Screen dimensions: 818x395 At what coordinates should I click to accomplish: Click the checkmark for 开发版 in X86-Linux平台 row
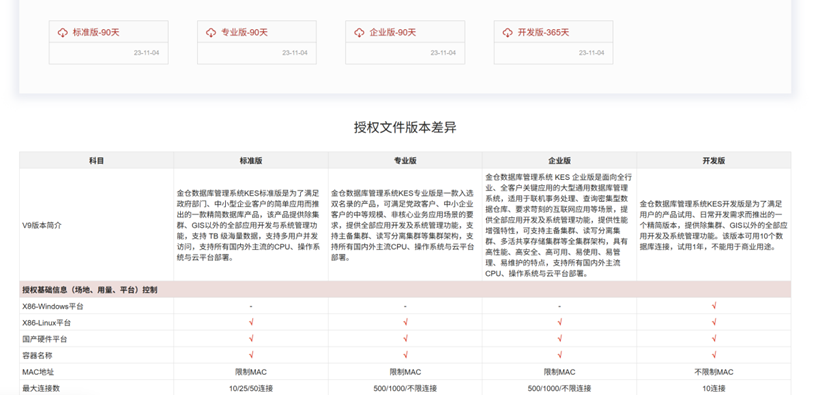[x=714, y=322]
